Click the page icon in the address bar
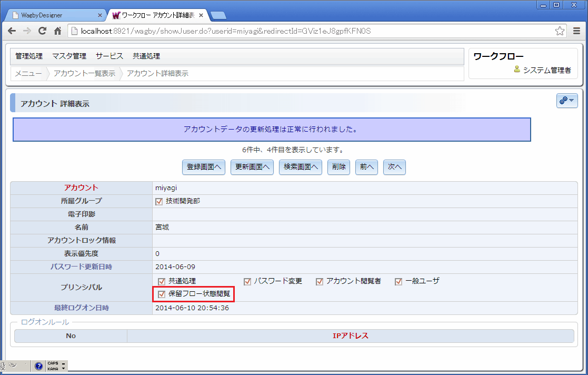588x375 pixels. (74, 31)
